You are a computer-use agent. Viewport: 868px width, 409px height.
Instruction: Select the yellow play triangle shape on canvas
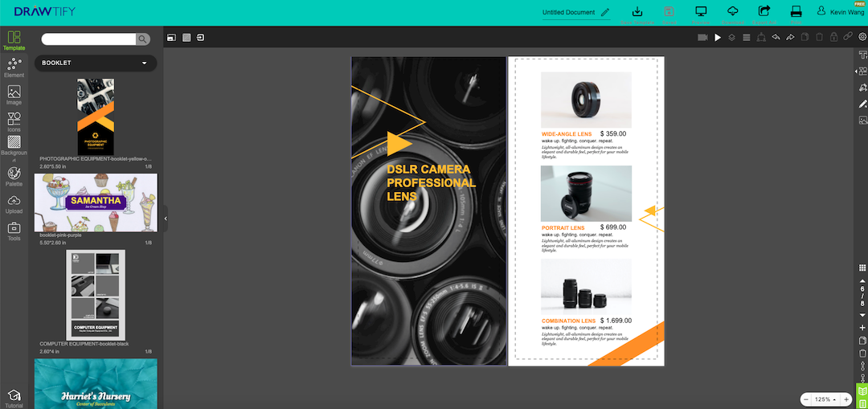point(399,144)
